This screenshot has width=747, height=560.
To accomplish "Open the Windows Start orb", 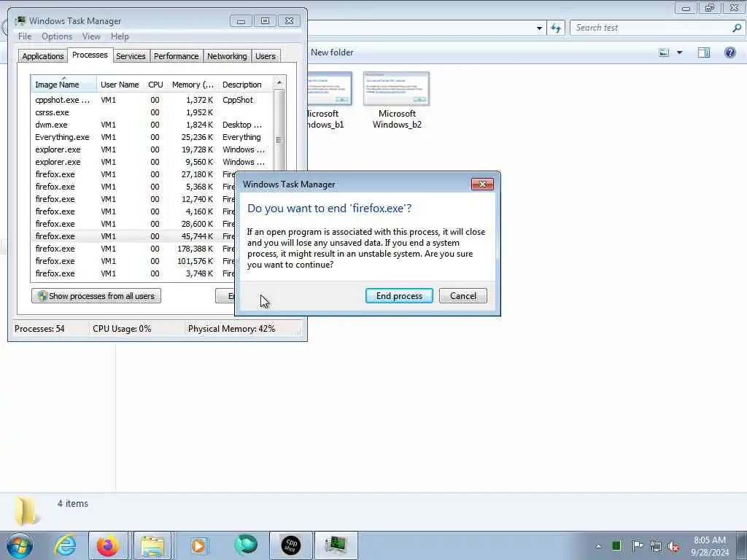I will coord(20,545).
